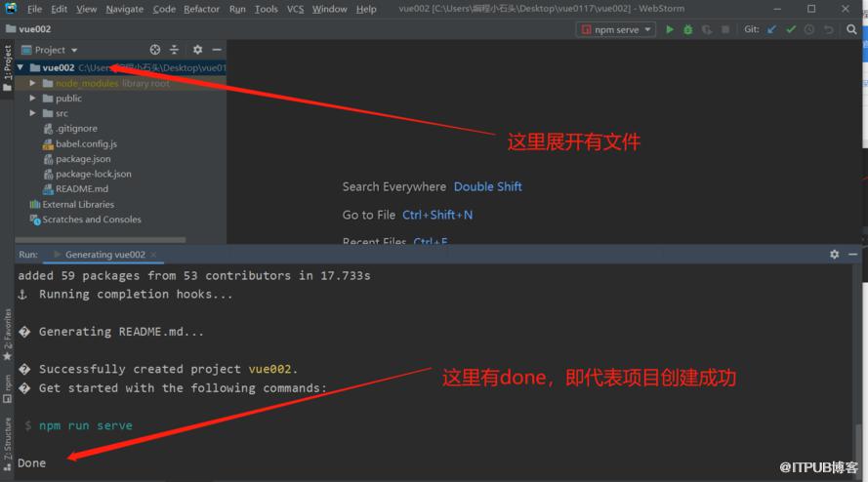Click 'Successfully created project vue002.' line

click(168, 369)
